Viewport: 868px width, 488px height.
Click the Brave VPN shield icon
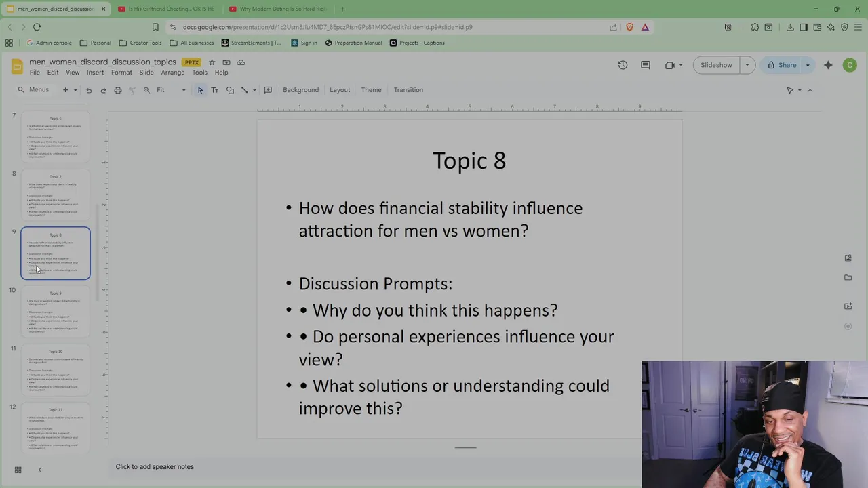click(844, 27)
